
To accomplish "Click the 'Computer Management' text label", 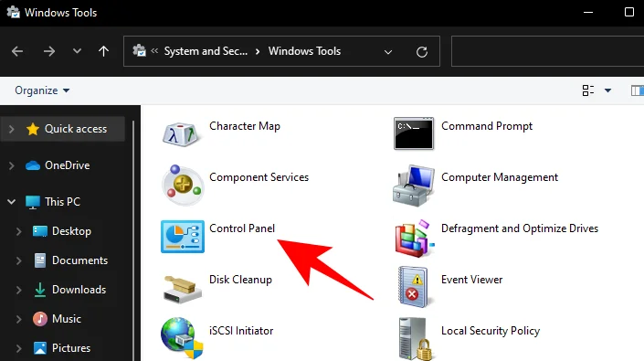I will [500, 177].
